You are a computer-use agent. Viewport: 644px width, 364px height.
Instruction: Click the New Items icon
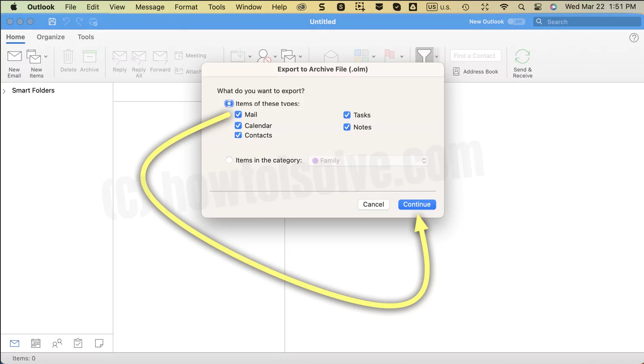[34, 56]
